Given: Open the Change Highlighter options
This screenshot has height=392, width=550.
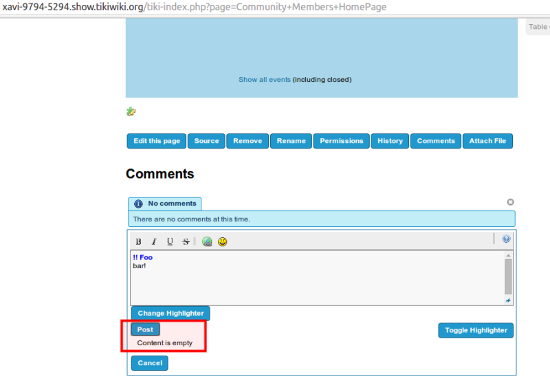Looking at the screenshot, I should [170, 313].
